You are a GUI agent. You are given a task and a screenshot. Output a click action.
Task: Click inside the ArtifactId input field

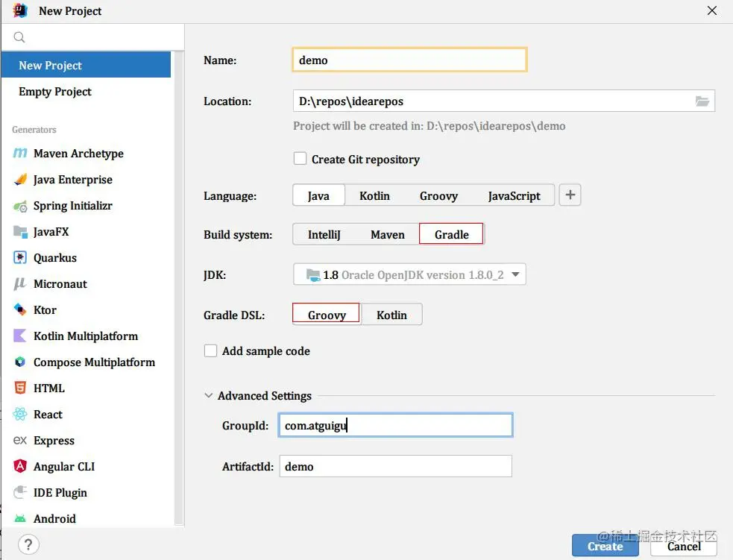pos(395,466)
